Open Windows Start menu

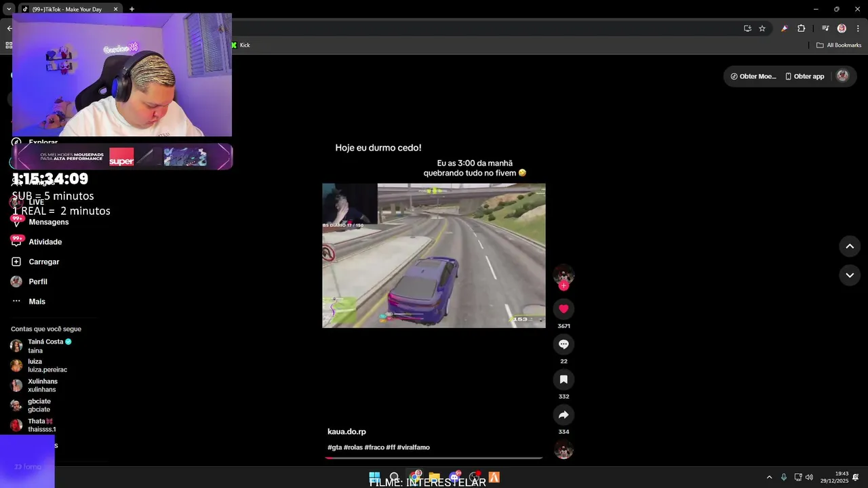pyautogui.click(x=374, y=477)
